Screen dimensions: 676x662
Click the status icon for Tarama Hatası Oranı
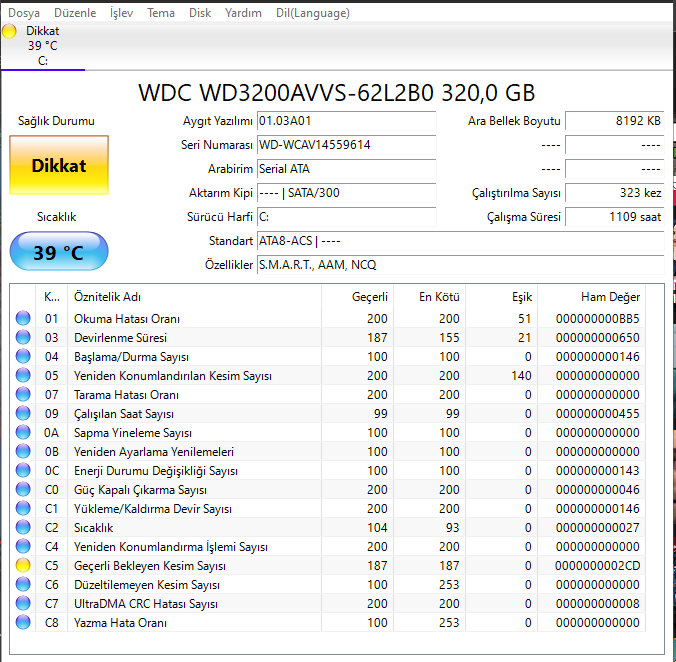pyautogui.click(x=23, y=394)
